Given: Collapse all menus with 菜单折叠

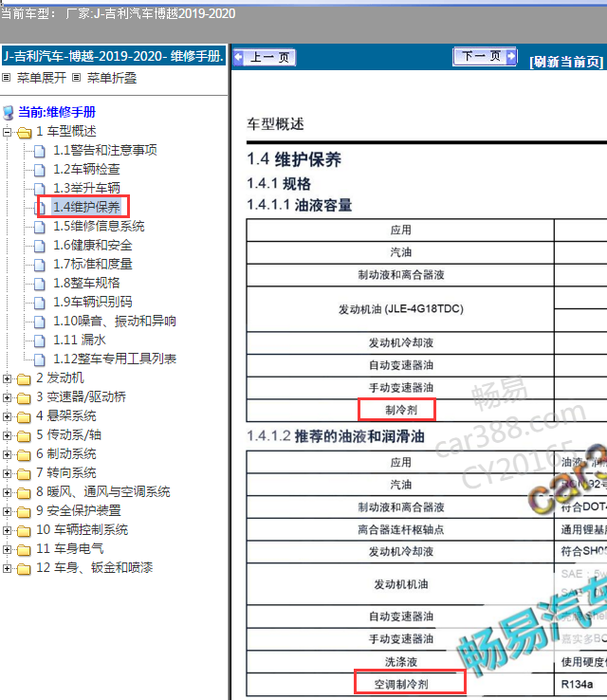Looking at the screenshot, I should 112,78.
